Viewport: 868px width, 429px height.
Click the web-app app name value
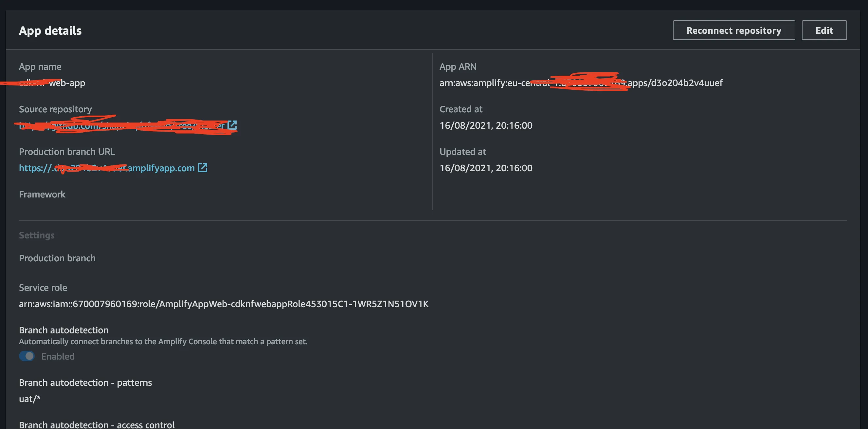67,83
